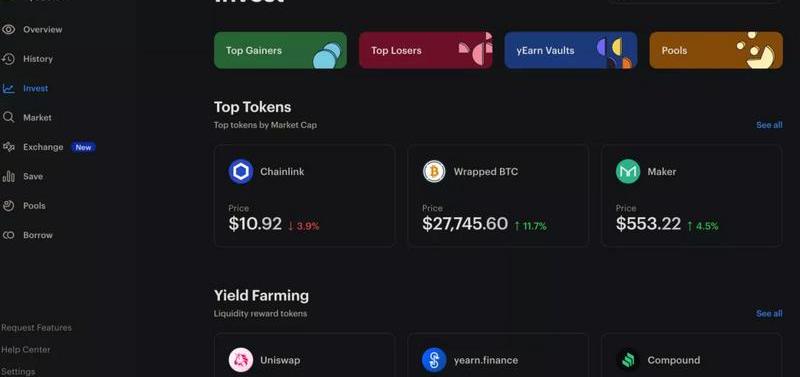Click the Market magnifier icon
The width and height of the screenshot is (800, 377).
[x=8, y=117]
